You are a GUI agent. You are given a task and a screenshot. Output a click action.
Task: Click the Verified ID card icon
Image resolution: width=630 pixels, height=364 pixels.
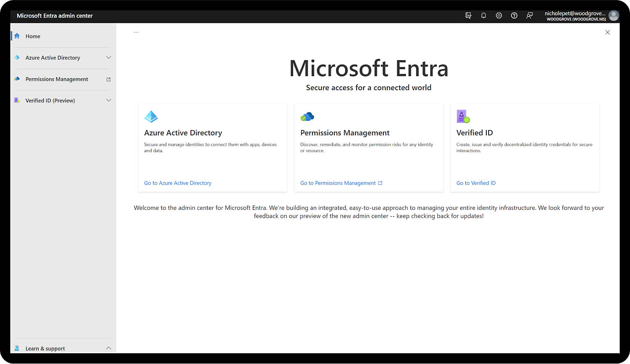click(x=463, y=116)
